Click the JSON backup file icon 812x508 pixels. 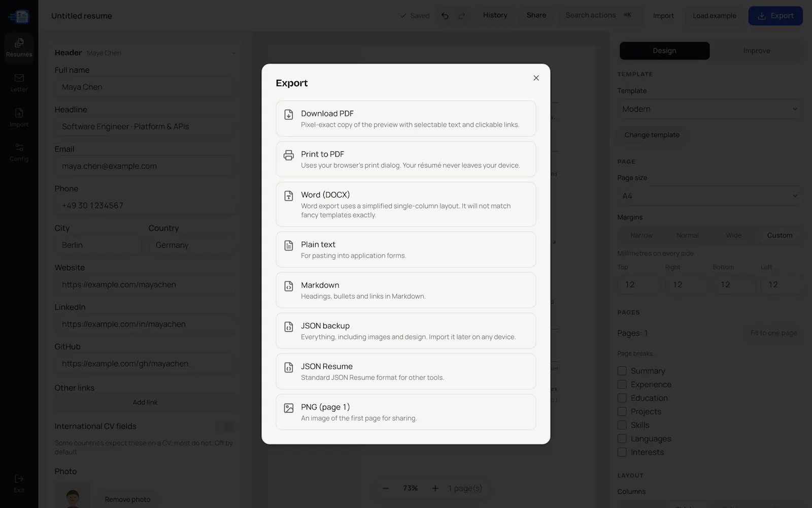289,327
